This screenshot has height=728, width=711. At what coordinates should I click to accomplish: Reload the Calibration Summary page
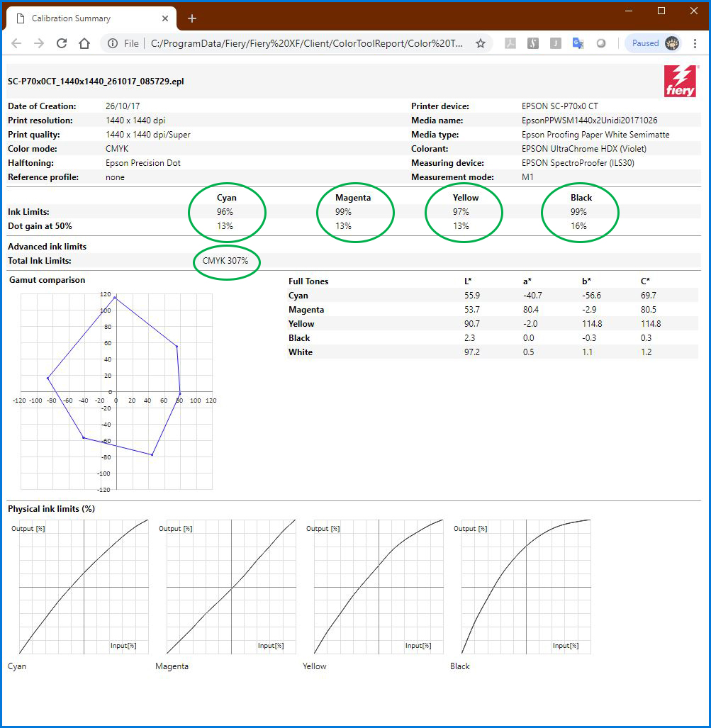(x=62, y=43)
